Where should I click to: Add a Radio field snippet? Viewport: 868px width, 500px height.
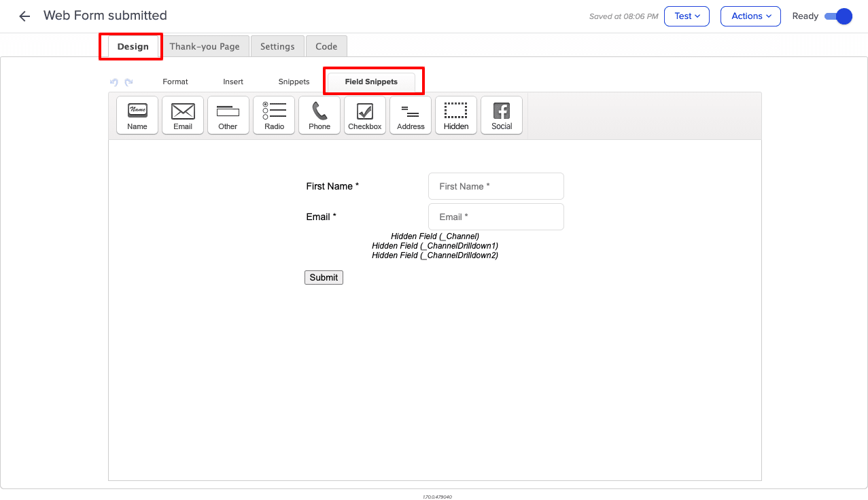273,115
